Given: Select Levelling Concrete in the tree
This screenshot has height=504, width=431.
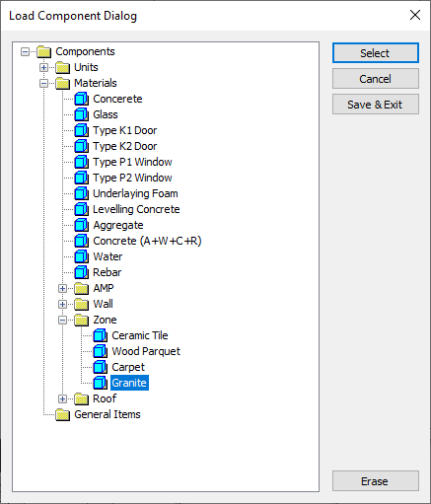Looking at the screenshot, I should pos(136,209).
